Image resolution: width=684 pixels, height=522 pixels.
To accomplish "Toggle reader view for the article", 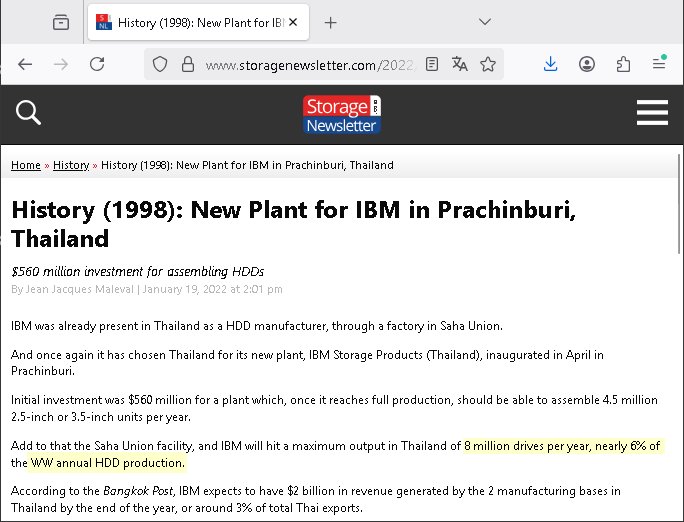I will pyautogui.click(x=432, y=64).
